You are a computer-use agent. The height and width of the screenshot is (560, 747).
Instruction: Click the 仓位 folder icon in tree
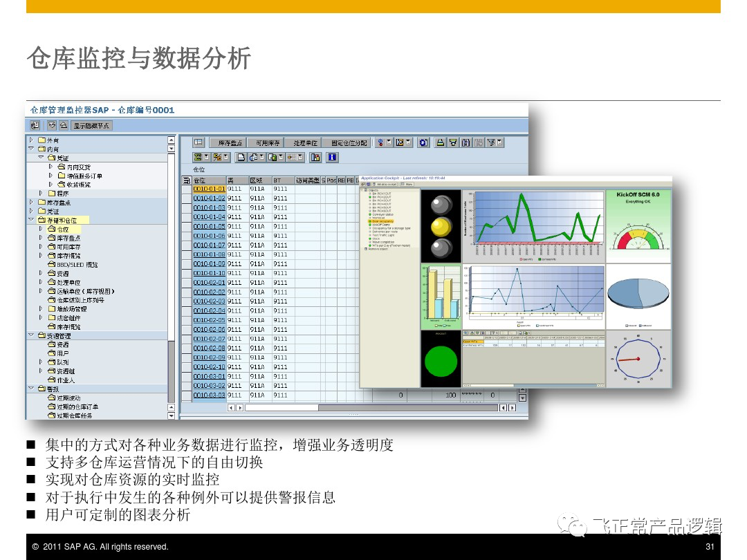(52, 229)
